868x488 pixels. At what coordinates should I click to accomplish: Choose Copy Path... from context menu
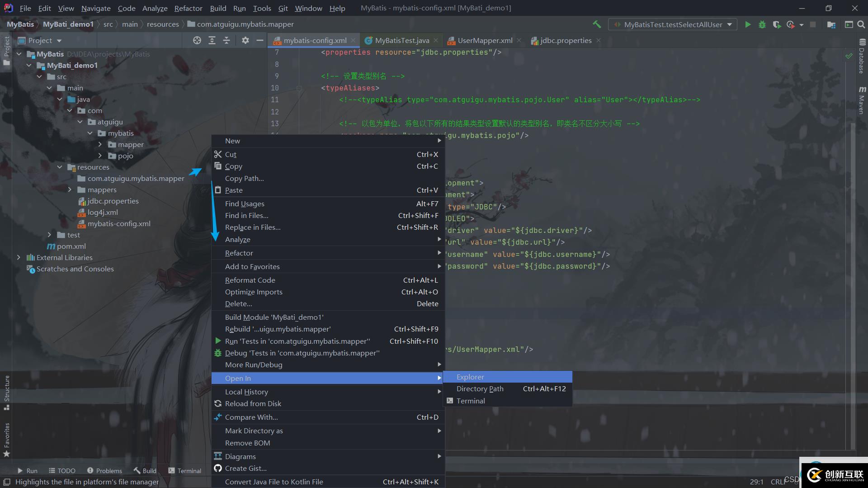[x=328, y=178]
